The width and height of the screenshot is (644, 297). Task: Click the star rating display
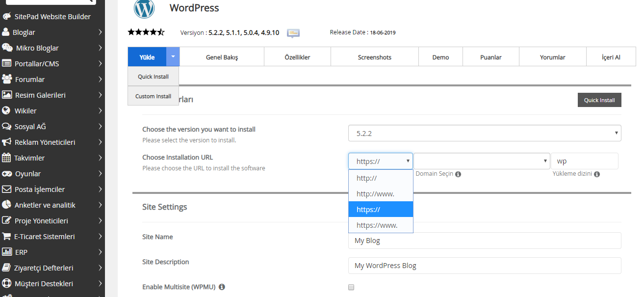click(146, 32)
